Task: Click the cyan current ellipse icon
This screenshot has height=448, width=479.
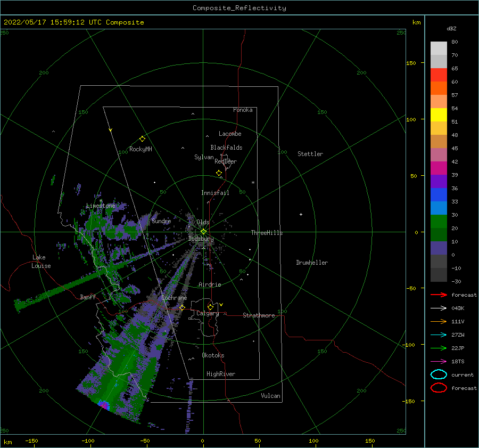Action: coord(439,374)
